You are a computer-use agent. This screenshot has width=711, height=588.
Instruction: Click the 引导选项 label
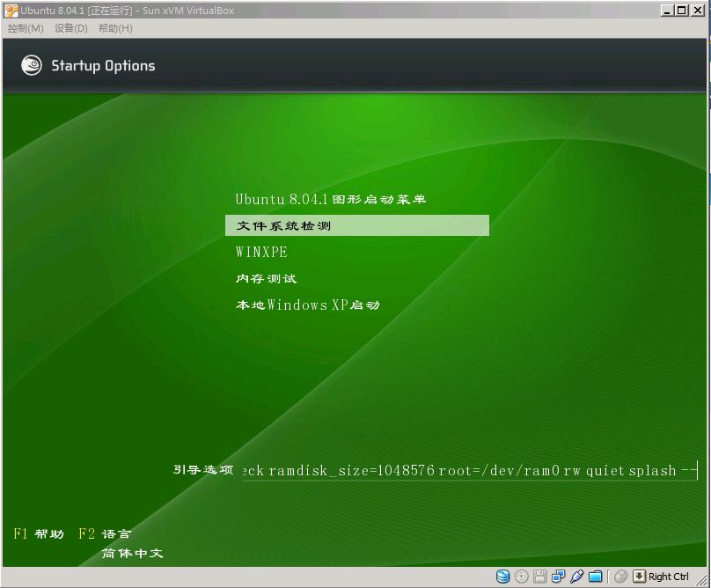click(203, 470)
